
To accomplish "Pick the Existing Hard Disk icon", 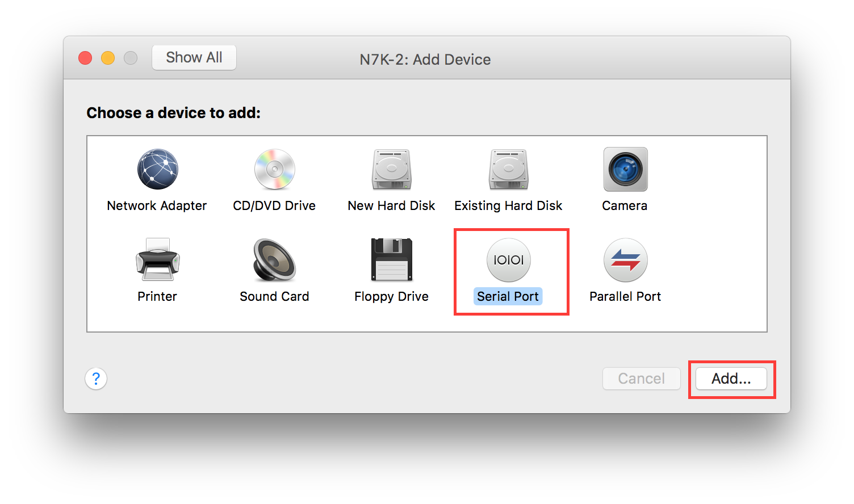I will [x=509, y=169].
